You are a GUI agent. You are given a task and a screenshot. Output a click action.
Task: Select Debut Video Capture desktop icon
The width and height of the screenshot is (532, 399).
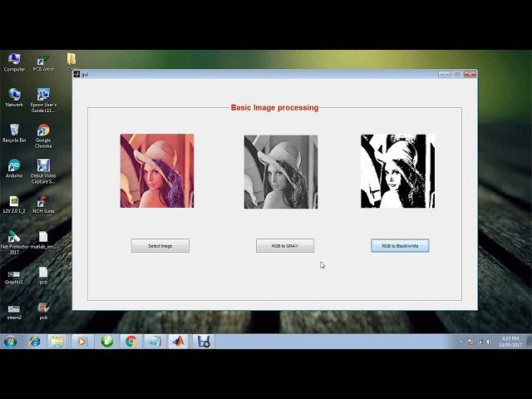43,171
